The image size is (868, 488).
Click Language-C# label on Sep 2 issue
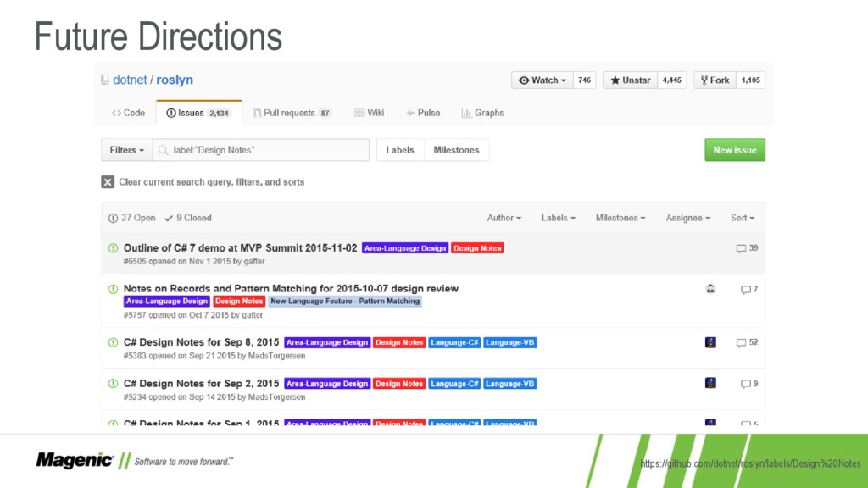point(454,384)
